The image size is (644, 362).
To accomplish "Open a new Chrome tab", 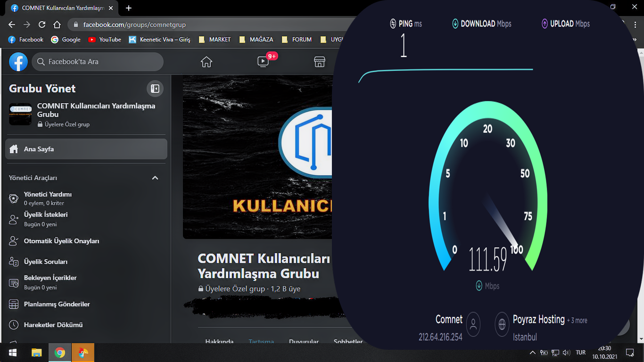I will coord(129,8).
